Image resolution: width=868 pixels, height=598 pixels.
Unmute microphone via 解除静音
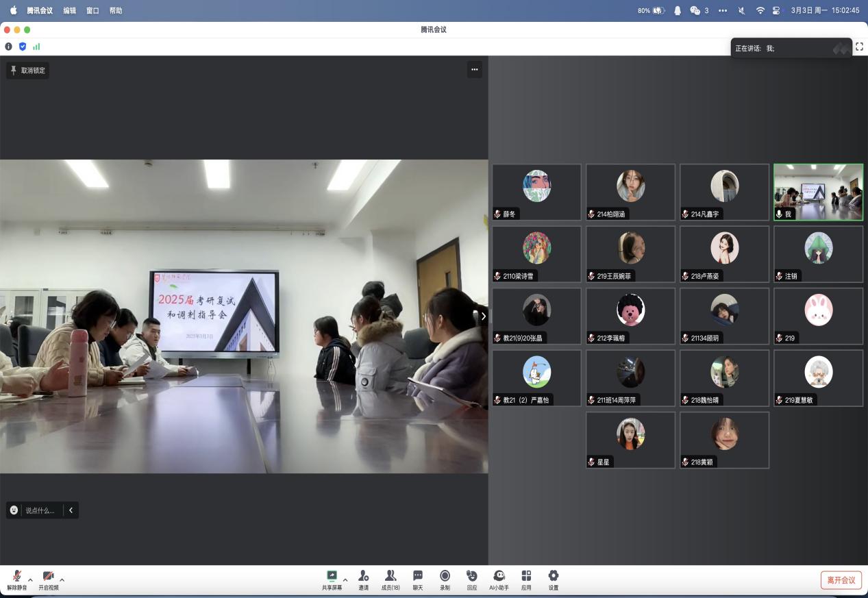coord(16,577)
